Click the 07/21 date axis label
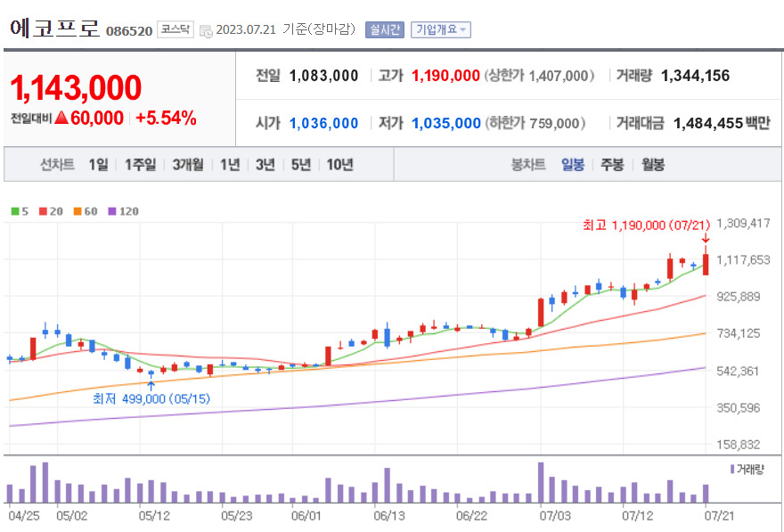Screen dimensions: 784x532 (719, 515)
